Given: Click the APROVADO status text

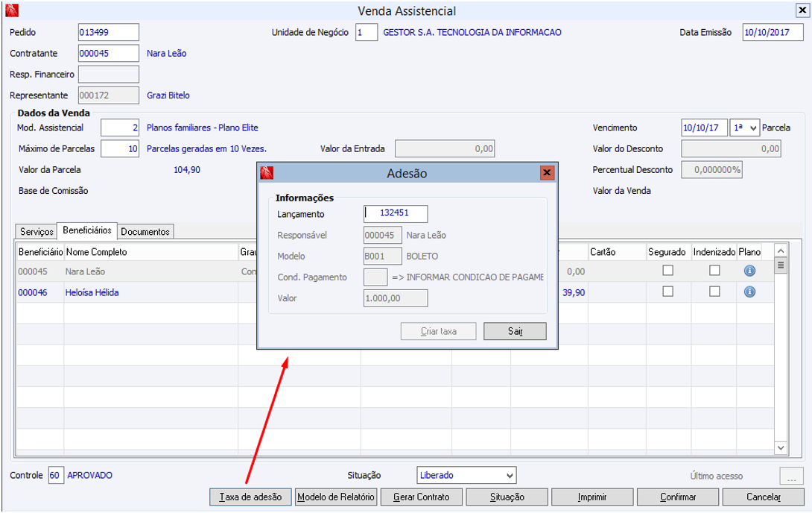Looking at the screenshot, I should click(89, 475).
